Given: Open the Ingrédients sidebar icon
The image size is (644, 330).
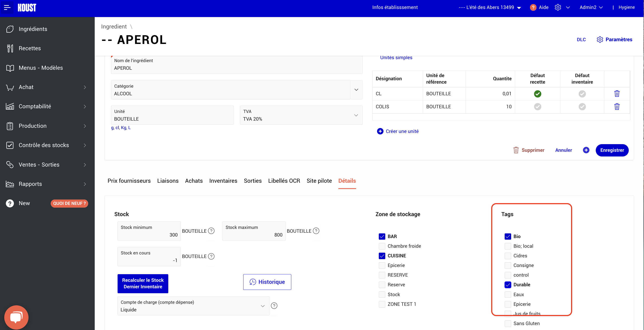Looking at the screenshot, I should click(x=10, y=29).
